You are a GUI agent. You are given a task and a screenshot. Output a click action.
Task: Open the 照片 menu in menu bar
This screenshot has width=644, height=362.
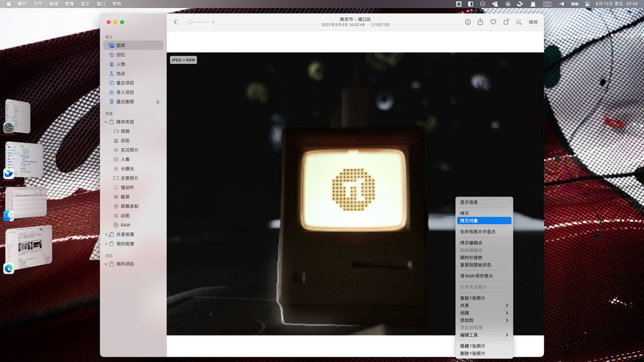(22, 3)
